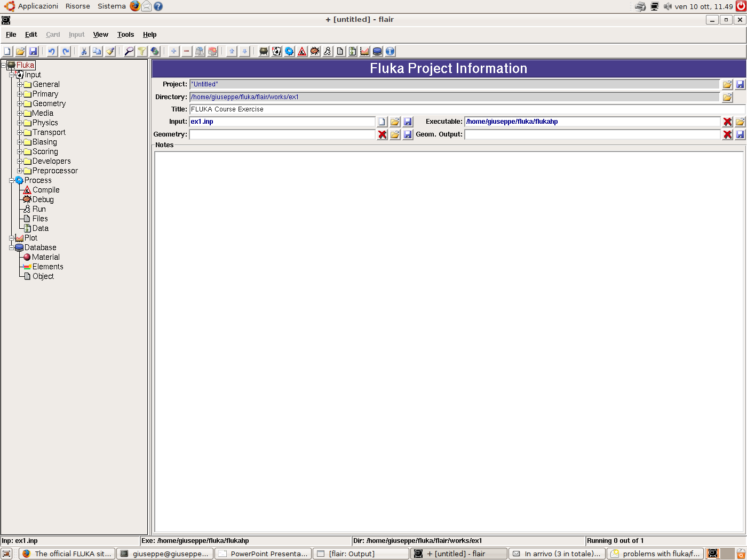
Task: Save the input file beside the Input field
Action: (x=408, y=122)
